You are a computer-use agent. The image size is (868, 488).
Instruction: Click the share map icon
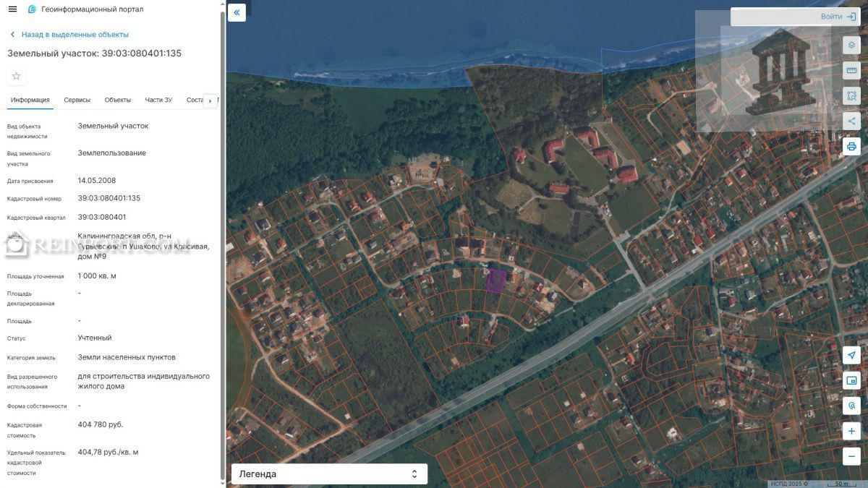[851, 121]
